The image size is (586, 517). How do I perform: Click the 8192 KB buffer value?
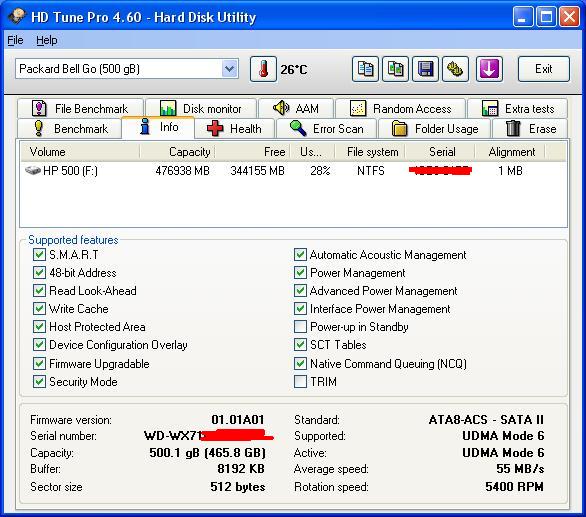tap(241, 468)
